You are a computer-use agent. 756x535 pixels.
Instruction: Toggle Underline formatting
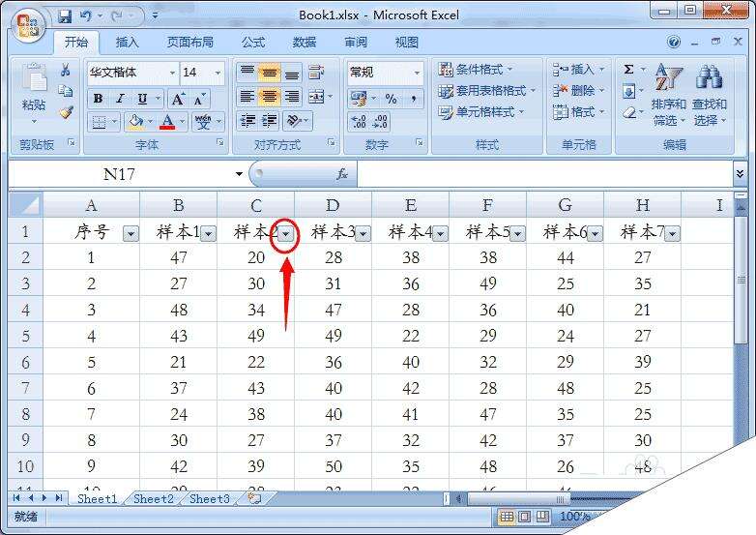point(142,99)
